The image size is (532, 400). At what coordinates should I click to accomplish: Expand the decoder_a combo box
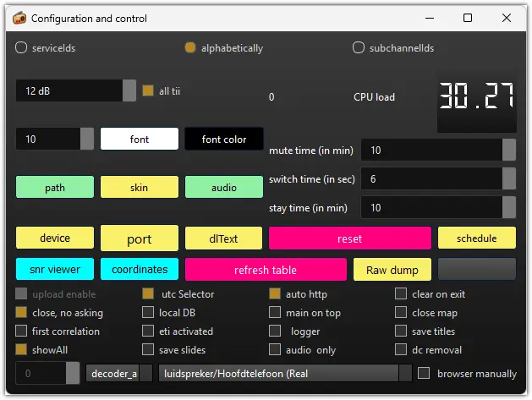pos(145,373)
